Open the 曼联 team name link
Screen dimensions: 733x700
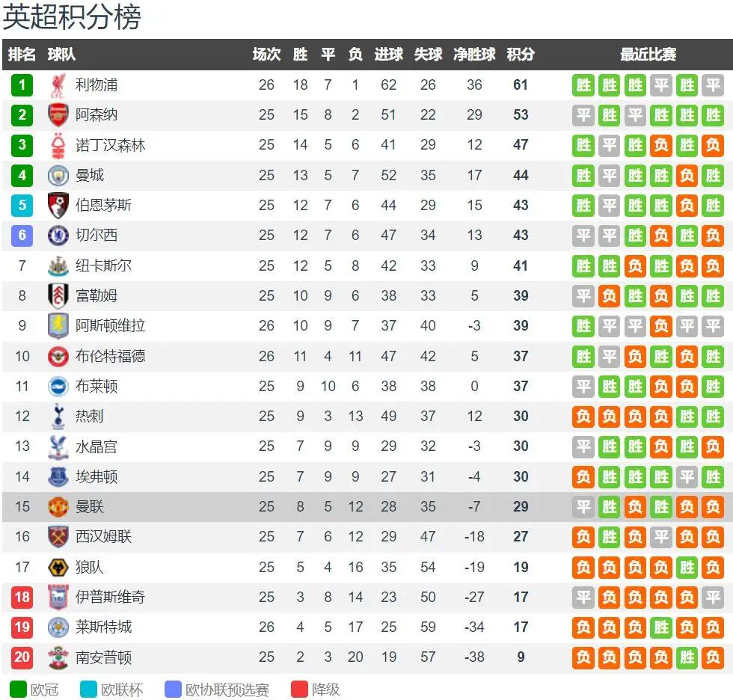click(89, 507)
